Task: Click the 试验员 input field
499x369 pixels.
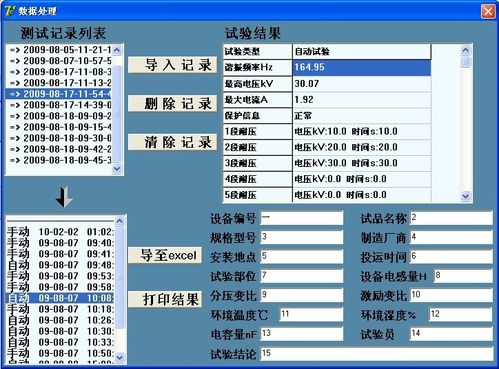Action: click(x=451, y=334)
